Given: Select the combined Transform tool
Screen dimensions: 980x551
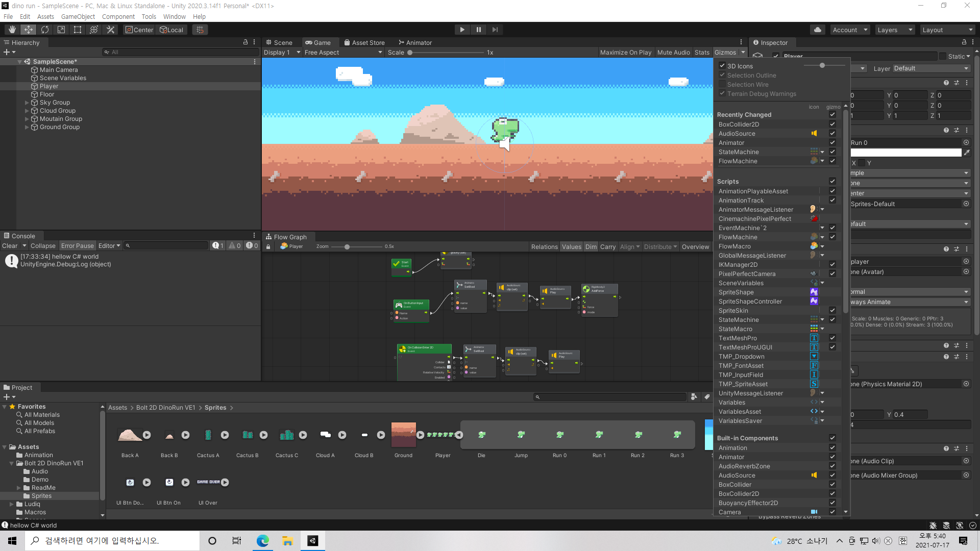Looking at the screenshot, I should 94,30.
